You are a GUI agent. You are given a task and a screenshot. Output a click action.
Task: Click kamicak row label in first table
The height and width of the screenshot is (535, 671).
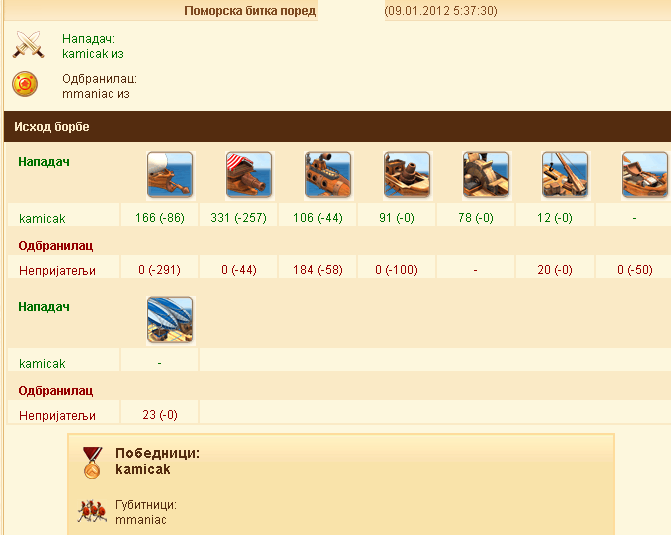click(42, 219)
